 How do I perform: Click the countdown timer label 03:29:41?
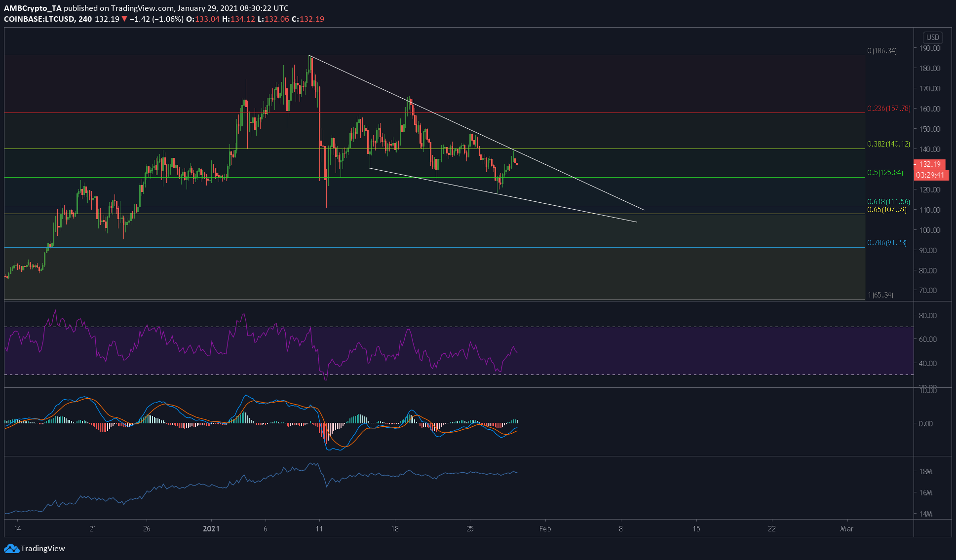click(930, 175)
